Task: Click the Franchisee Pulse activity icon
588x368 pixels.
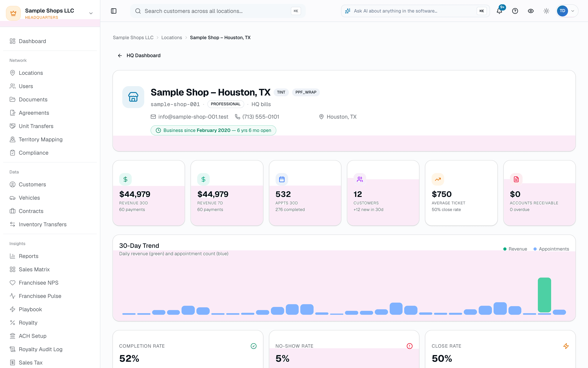Action: tap(12, 296)
